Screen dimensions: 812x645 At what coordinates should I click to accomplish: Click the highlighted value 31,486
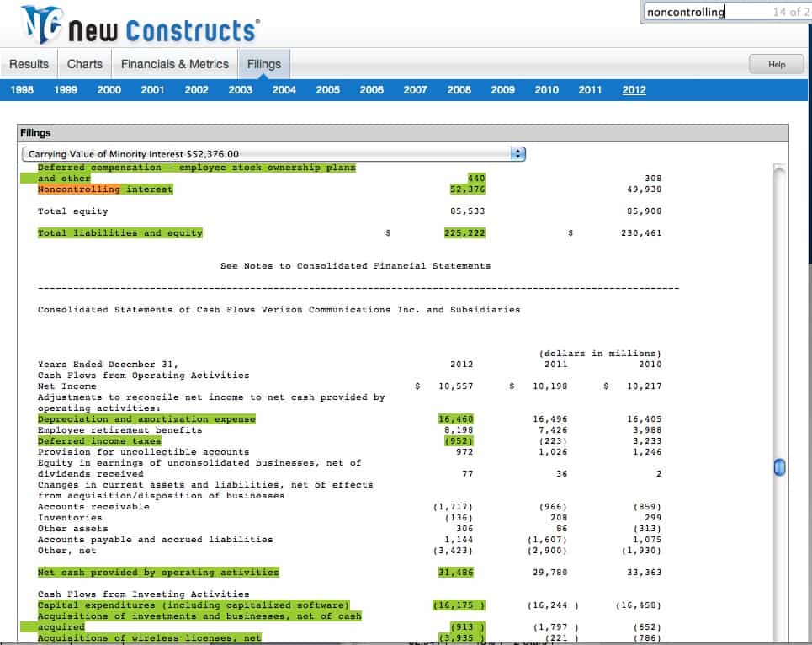coord(456,573)
